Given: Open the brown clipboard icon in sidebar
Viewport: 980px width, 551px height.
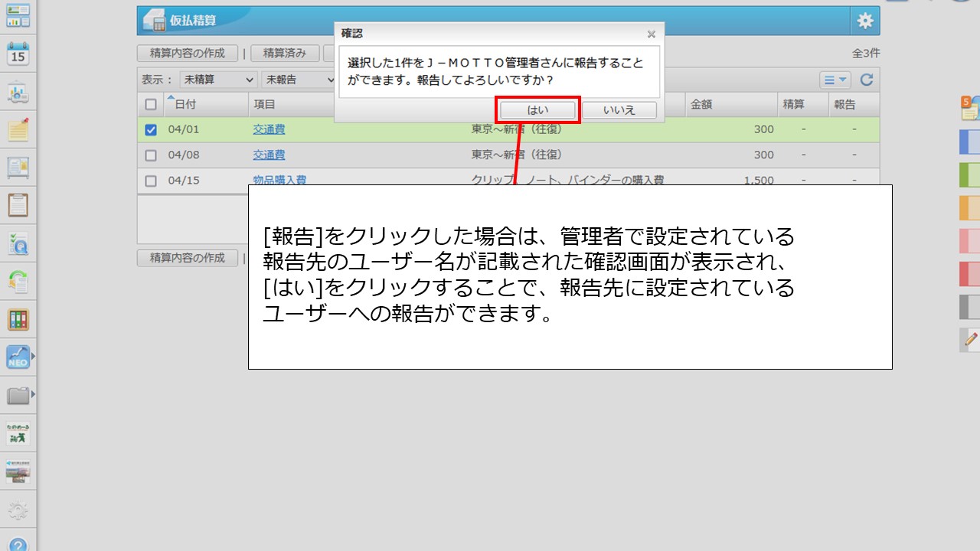Looking at the screenshot, I should tap(18, 206).
